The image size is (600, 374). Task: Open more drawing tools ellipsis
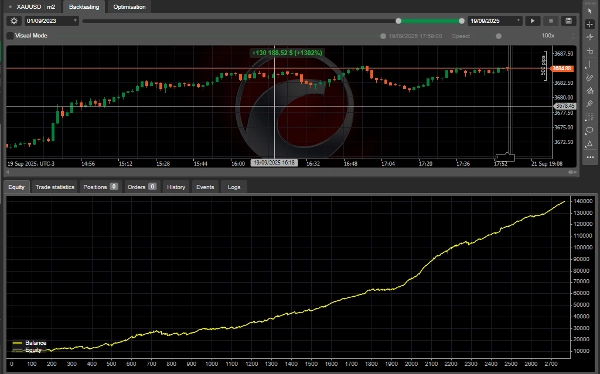pyautogui.click(x=590, y=157)
